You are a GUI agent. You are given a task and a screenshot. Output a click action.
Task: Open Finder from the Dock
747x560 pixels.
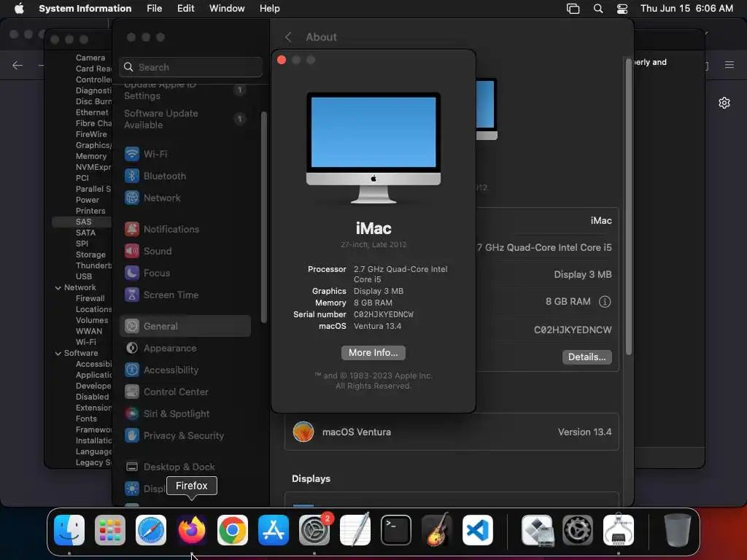tap(69, 530)
